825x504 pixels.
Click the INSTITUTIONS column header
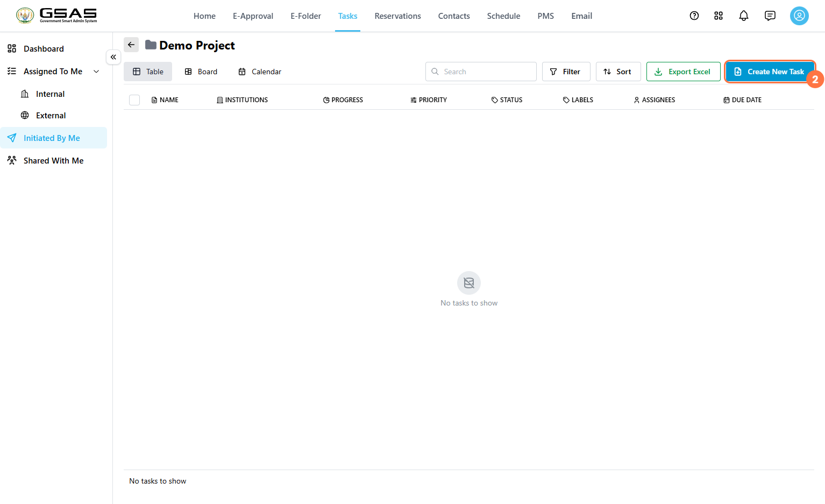tap(243, 100)
